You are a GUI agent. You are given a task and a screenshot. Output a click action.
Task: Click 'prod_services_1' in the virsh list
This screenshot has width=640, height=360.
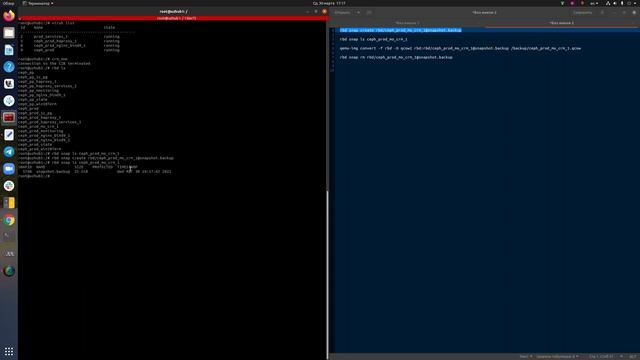click(x=51, y=37)
